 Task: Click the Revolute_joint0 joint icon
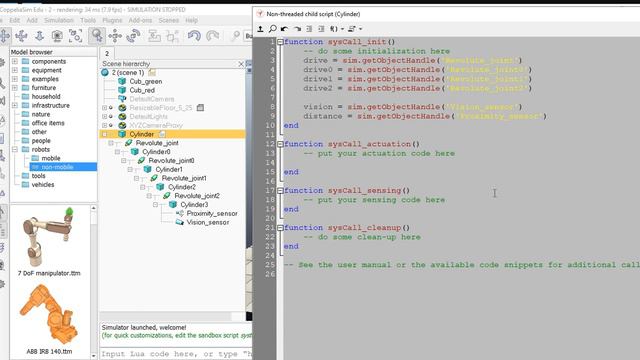(141, 160)
